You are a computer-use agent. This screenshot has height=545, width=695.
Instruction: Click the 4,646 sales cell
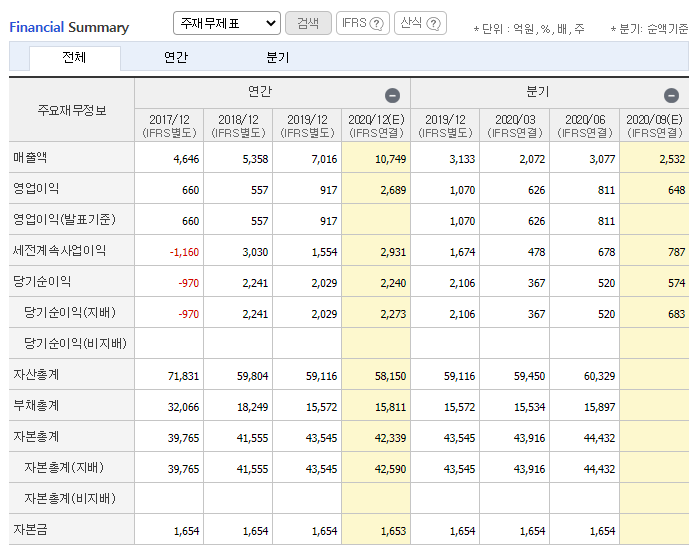[x=169, y=159]
